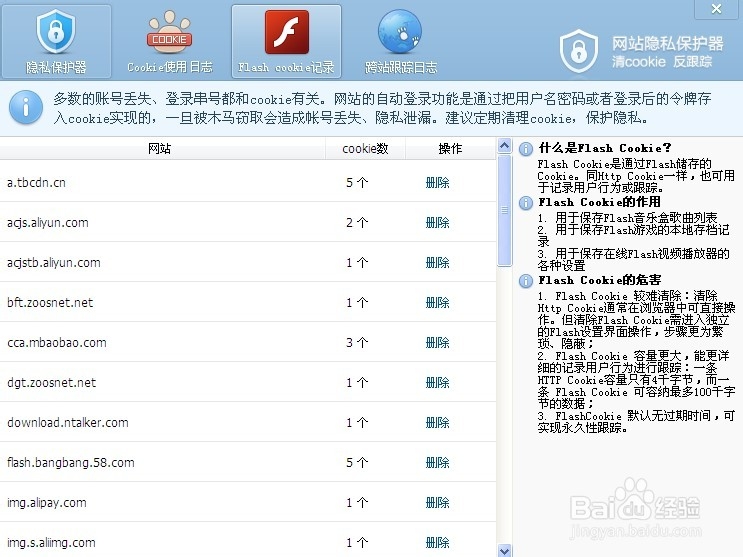The height and width of the screenshot is (557, 743).
Task: Delete cookies for cca.mbaobao.com
Action: coord(437,342)
